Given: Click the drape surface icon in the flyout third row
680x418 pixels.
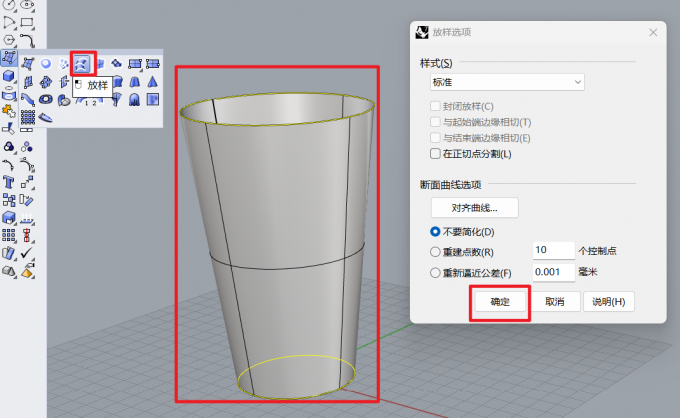Looking at the screenshot, I should pyautogui.click(x=134, y=100).
